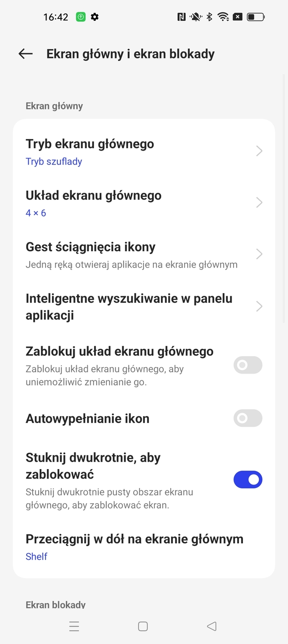Open recent apps with the menu navigation button
The image size is (288, 644).
point(74,626)
